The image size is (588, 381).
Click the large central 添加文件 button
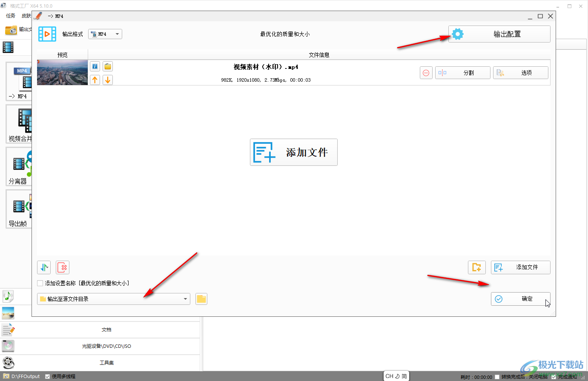coord(294,152)
